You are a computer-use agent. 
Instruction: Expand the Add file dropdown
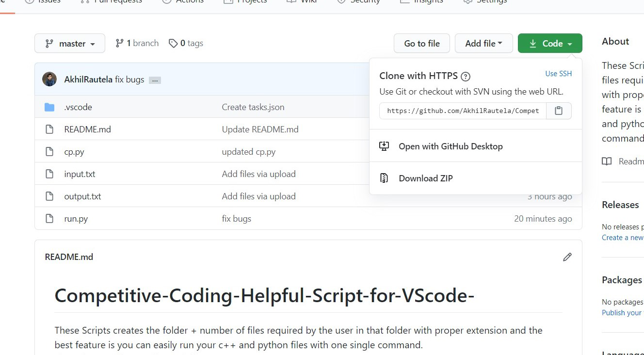click(484, 43)
